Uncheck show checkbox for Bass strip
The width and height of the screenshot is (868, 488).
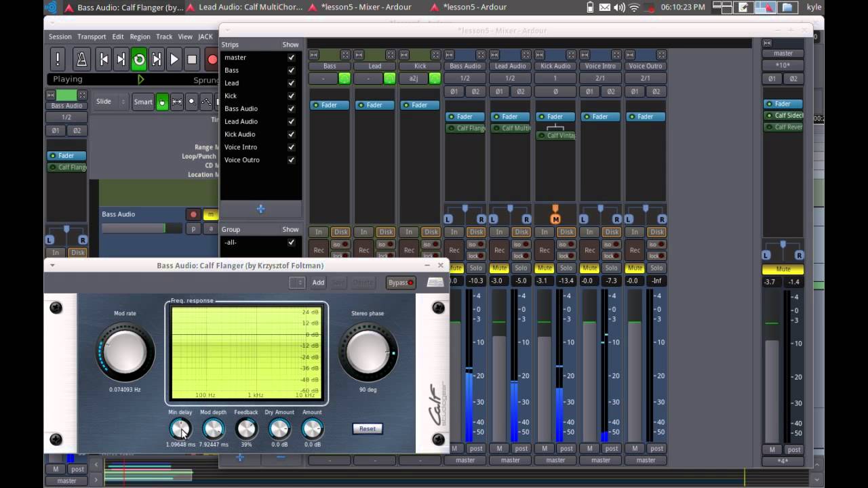[x=292, y=70]
